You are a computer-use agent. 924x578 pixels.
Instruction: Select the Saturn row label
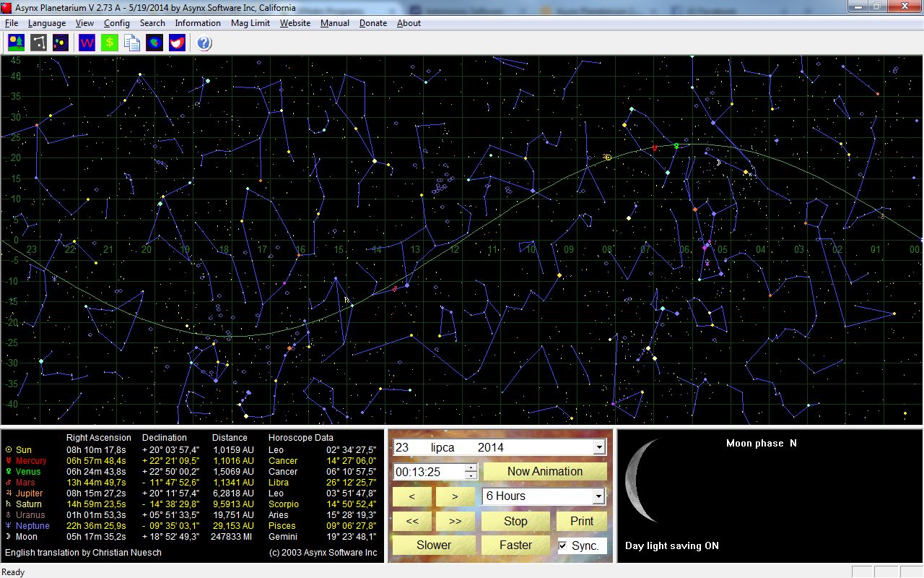29,504
